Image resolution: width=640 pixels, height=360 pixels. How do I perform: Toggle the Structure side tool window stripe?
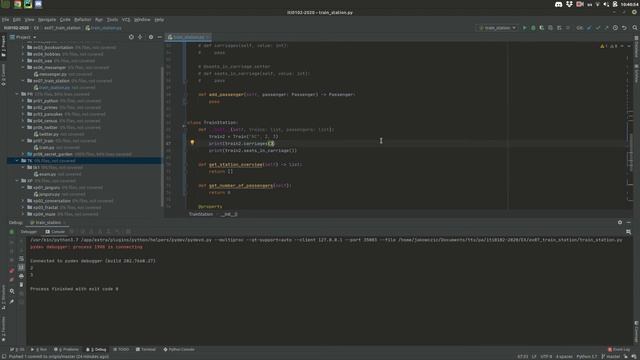(3, 297)
